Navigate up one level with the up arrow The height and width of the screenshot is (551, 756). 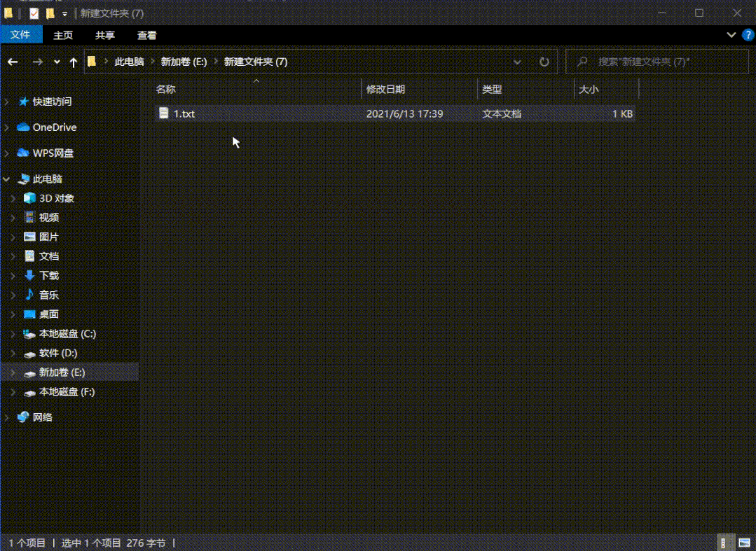(x=73, y=62)
